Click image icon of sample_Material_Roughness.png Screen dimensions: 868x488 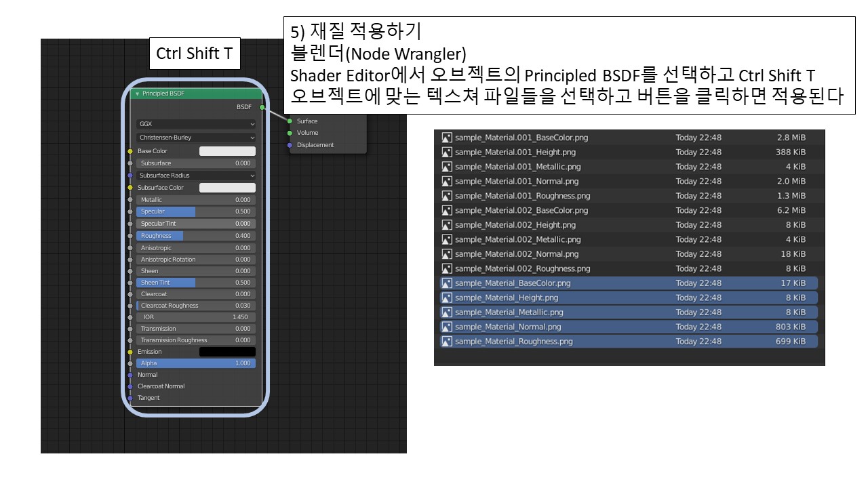(x=447, y=342)
